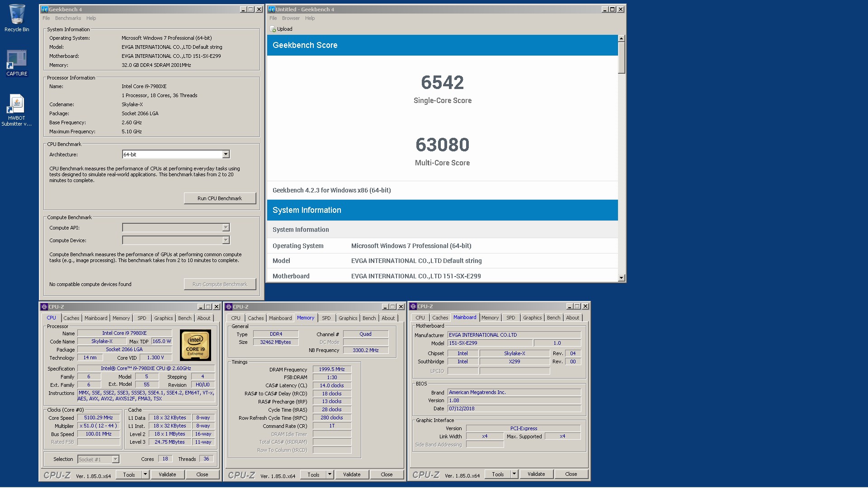
Task: Open the Socket #1 selection dropdown
Action: pyautogui.click(x=115, y=459)
